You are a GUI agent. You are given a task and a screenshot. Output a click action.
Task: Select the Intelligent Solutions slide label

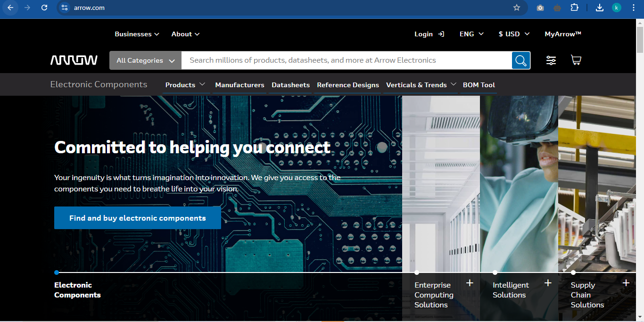tap(511, 290)
